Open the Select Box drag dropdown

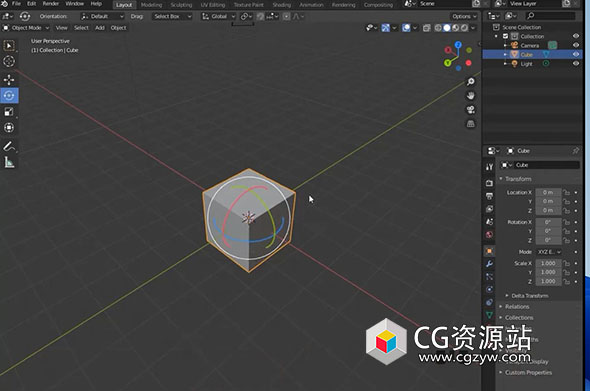pos(173,17)
